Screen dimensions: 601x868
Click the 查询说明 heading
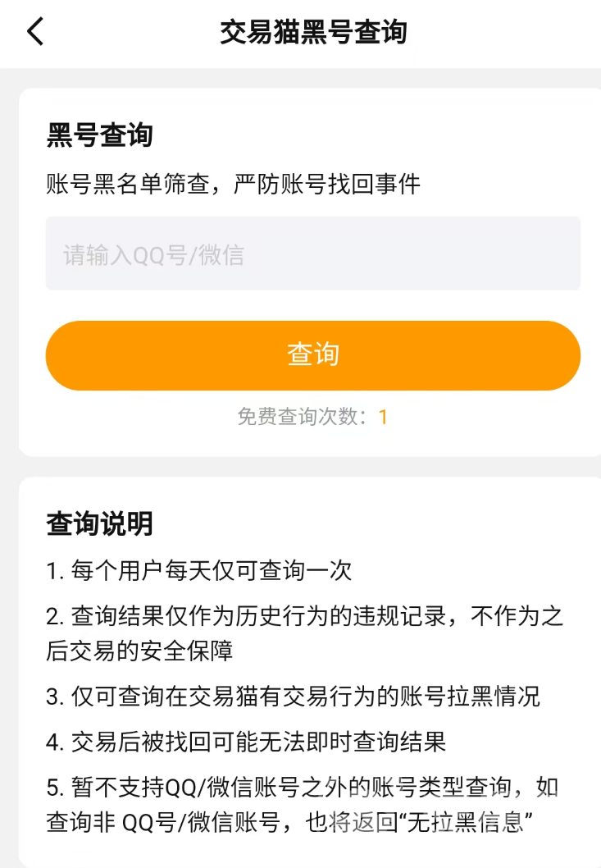99,523
